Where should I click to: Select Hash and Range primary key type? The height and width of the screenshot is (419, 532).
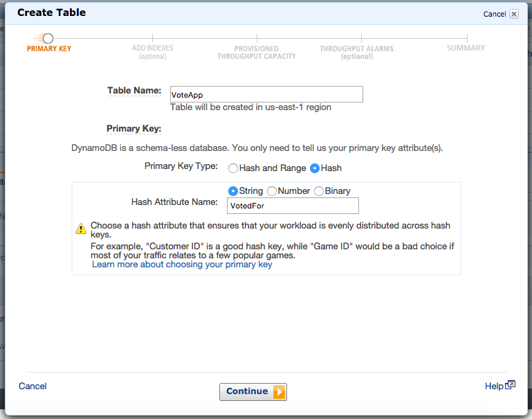click(232, 168)
